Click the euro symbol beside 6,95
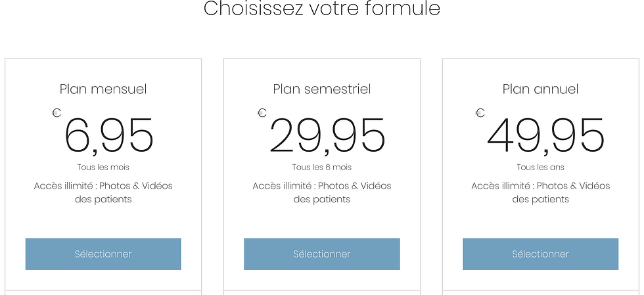This screenshot has width=644, height=295. pyautogui.click(x=57, y=113)
